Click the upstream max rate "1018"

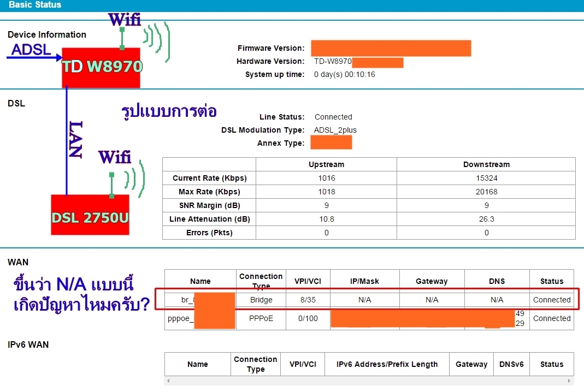pyautogui.click(x=327, y=192)
